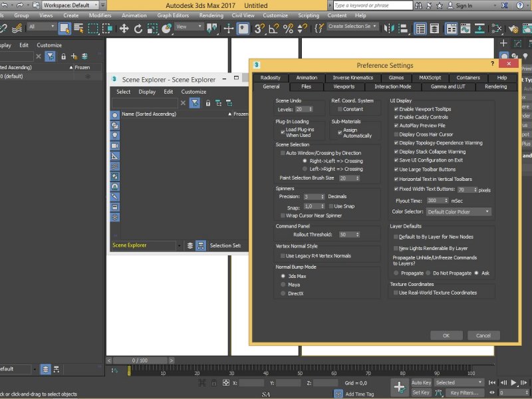The width and height of the screenshot is (532, 399).
Task: Click frame 50 on the timeline
Action: pyautogui.click(x=300, y=370)
